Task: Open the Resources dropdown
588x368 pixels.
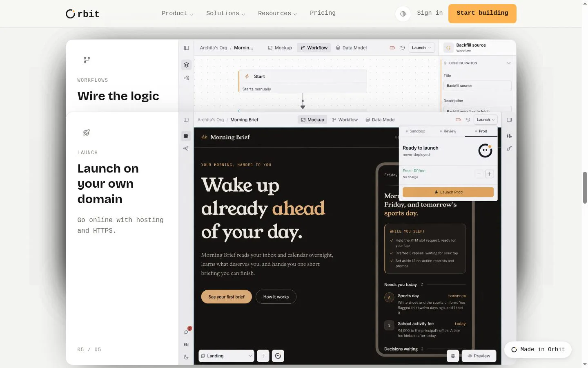Action: pyautogui.click(x=277, y=13)
